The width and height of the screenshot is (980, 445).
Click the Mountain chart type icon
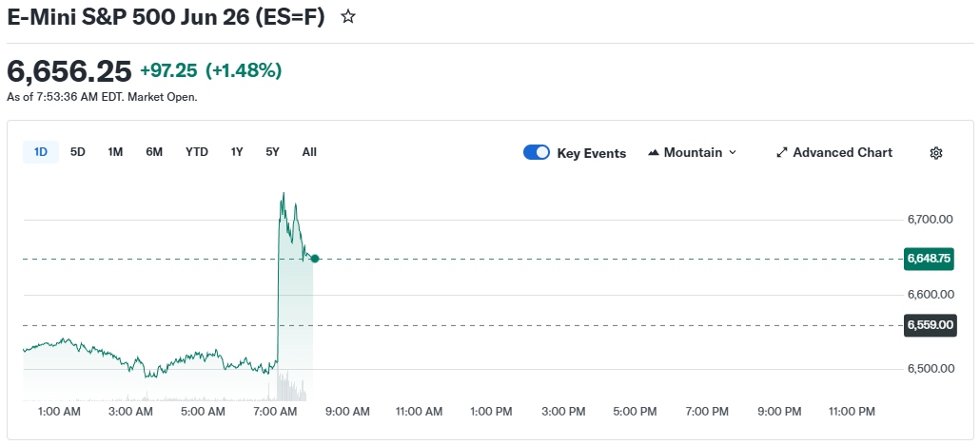click(x=654, y=153)
